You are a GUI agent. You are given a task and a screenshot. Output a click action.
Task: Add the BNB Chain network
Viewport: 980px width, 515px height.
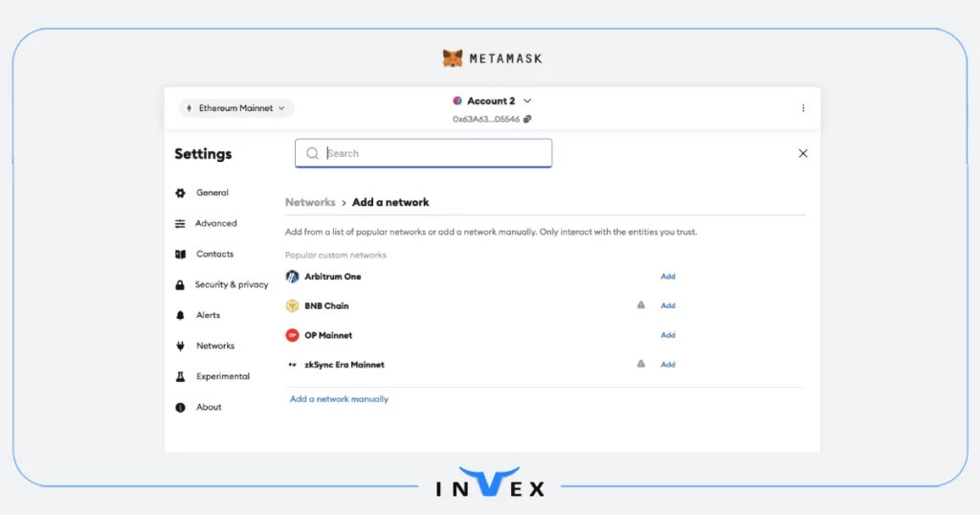click(668, 305)
